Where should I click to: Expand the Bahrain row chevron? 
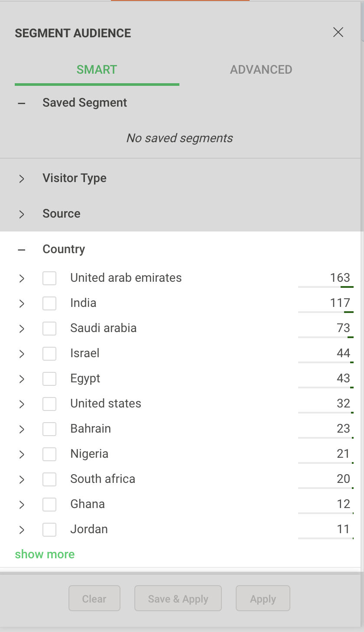[x=22, y=429]
